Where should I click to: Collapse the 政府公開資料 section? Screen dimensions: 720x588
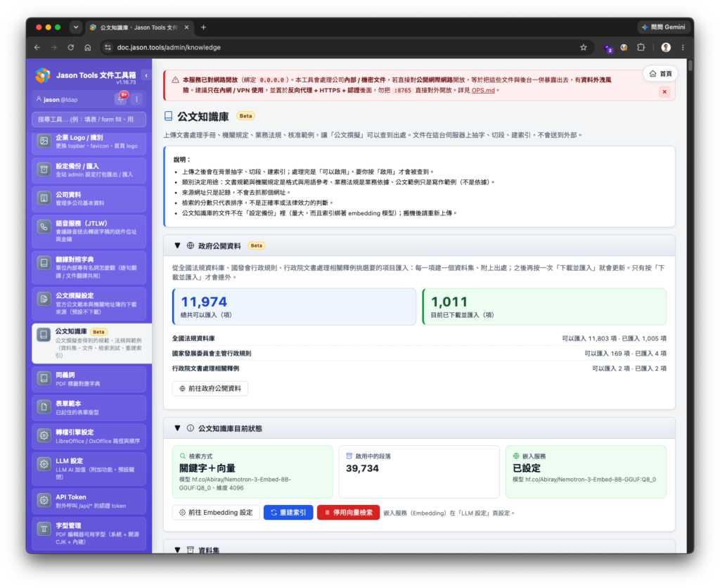177,245
